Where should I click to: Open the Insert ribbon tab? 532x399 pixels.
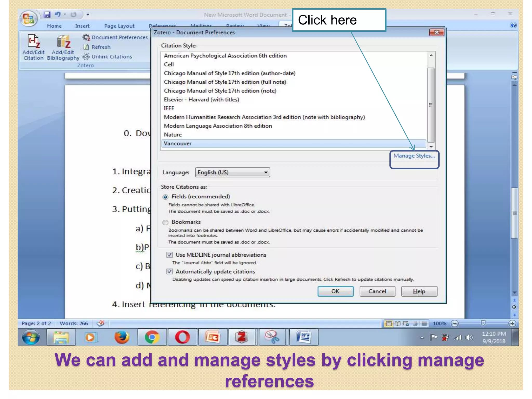tap(82, 26)
